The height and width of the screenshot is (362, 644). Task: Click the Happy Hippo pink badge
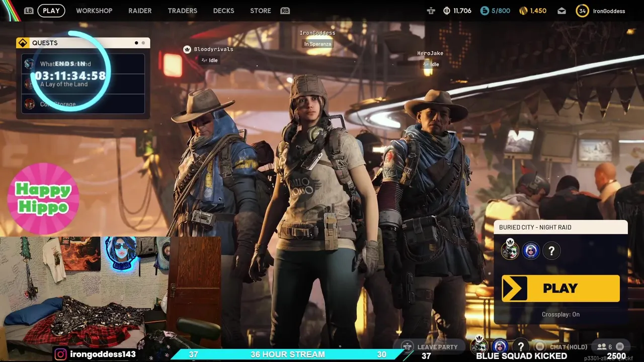tap(43, 198)
